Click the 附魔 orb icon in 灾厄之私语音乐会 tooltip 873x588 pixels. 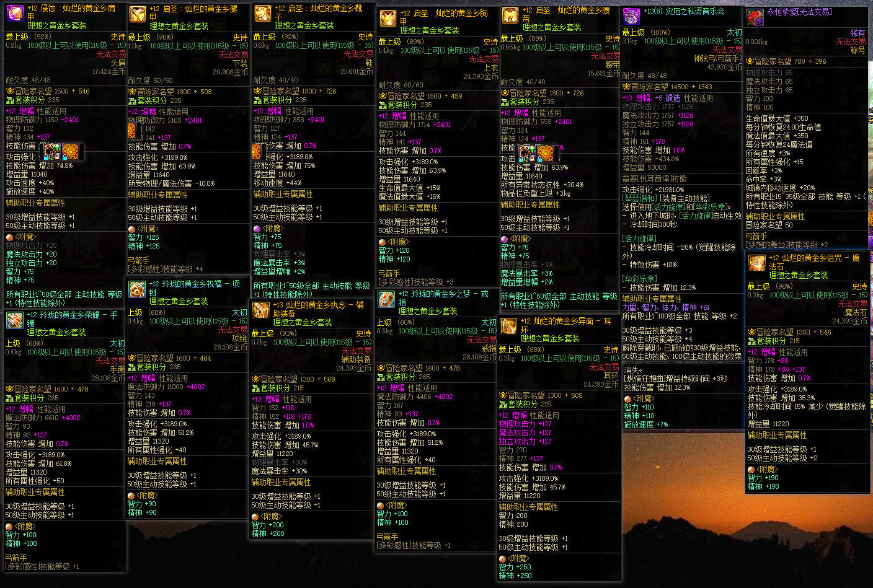coord(627,398)
